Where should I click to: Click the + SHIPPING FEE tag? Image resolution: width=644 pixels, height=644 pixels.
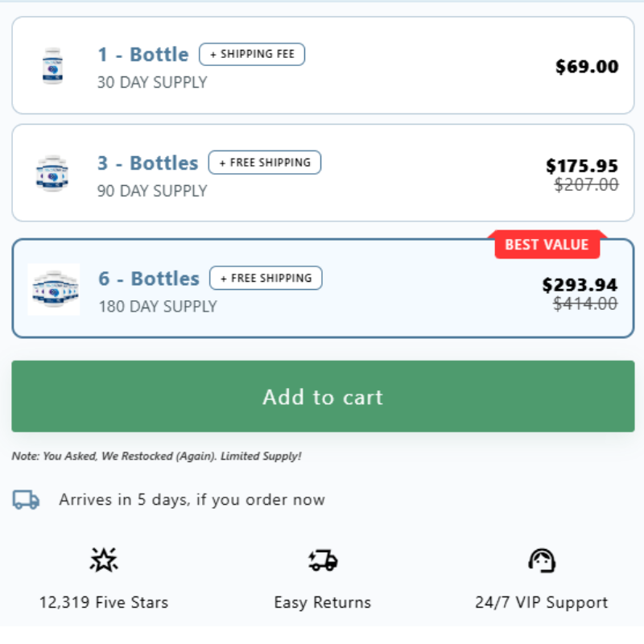click(x=252, y=54)
